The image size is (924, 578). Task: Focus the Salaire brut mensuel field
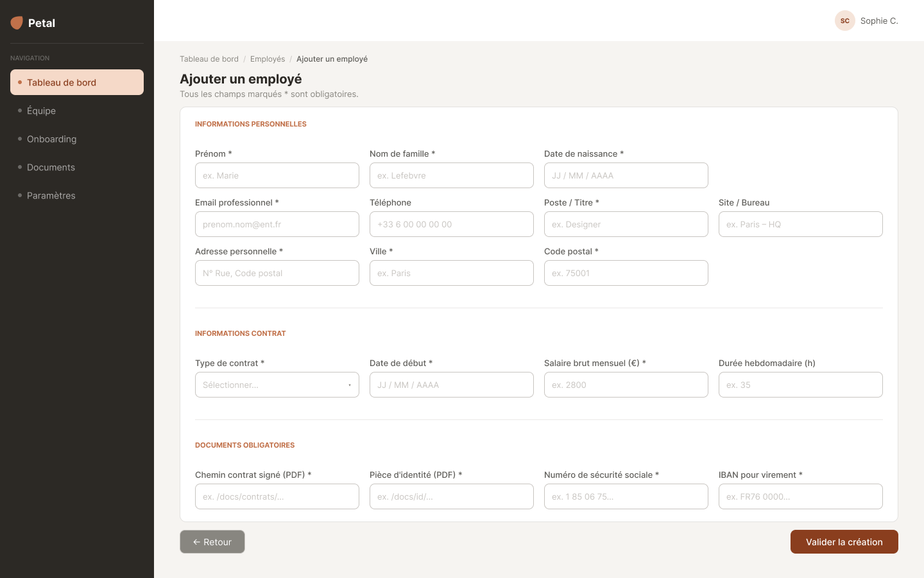[x=626, y=385]
